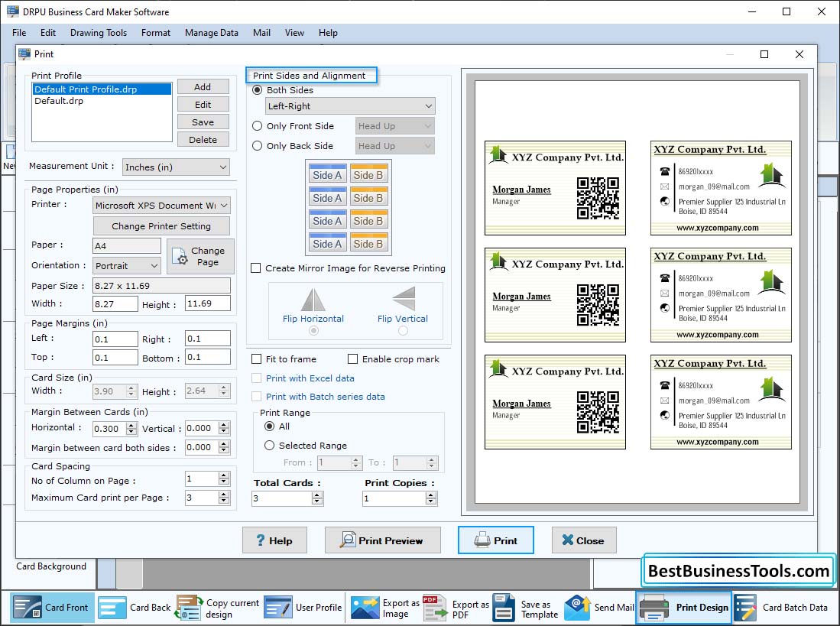Click No of Column on Page spinner
Screen dimensions: 840x626
[x=207, y=478]
